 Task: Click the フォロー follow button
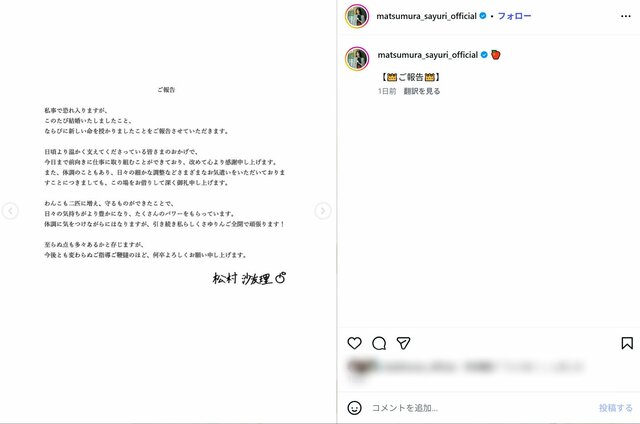514,16
